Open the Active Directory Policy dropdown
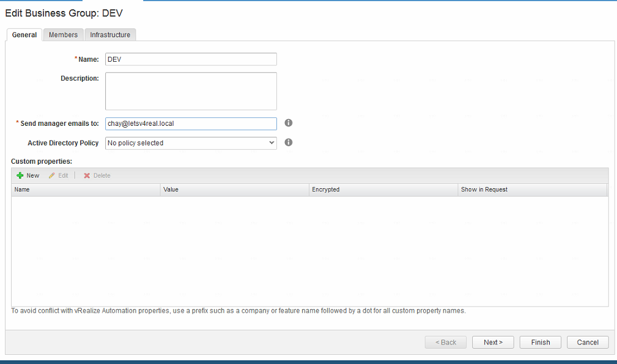The image size is (617, 364). (x=191, y=143)
